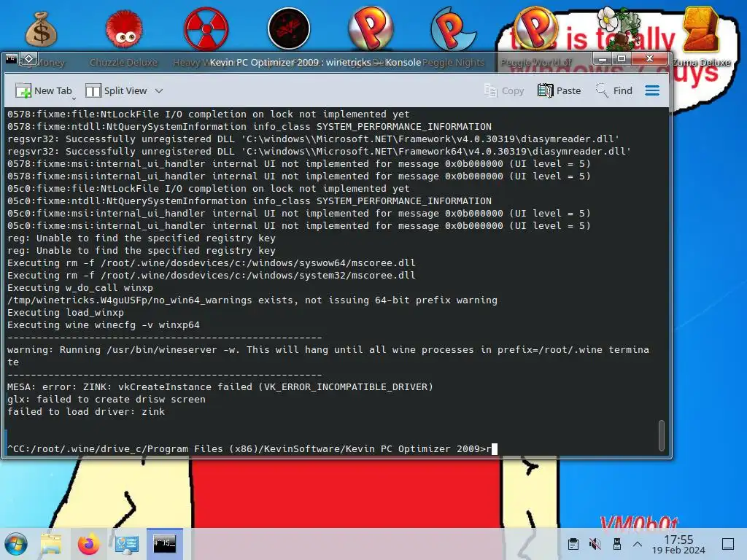
Task: Click the Split View button
Action: [x=116, y=90]
